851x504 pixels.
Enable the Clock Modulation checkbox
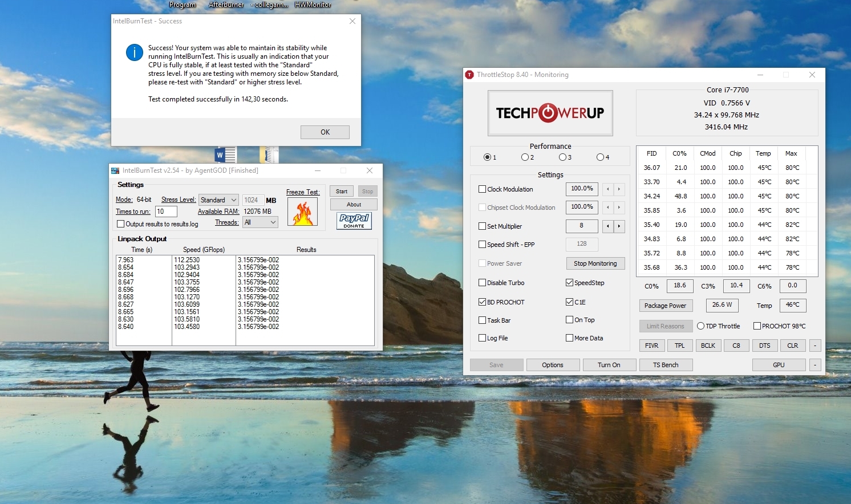[483, 189]
